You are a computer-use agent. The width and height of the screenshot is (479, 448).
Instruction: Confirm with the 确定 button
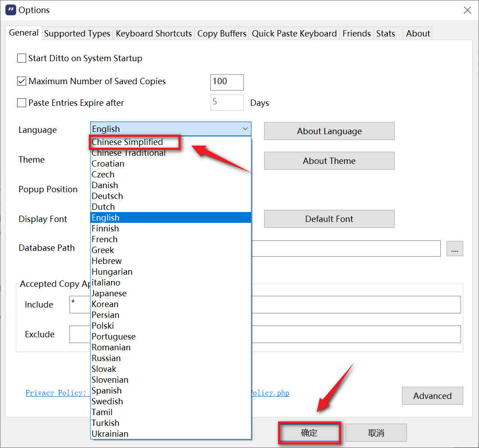[309, 433]
